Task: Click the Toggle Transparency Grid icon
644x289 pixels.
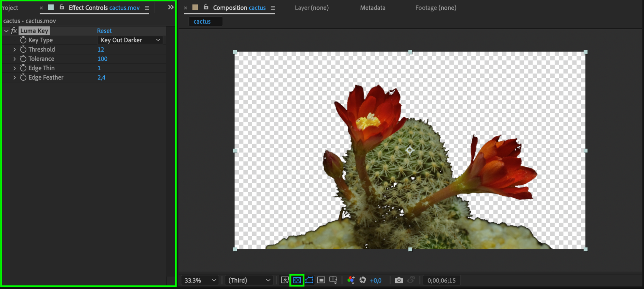Action: tap(297, 280)
